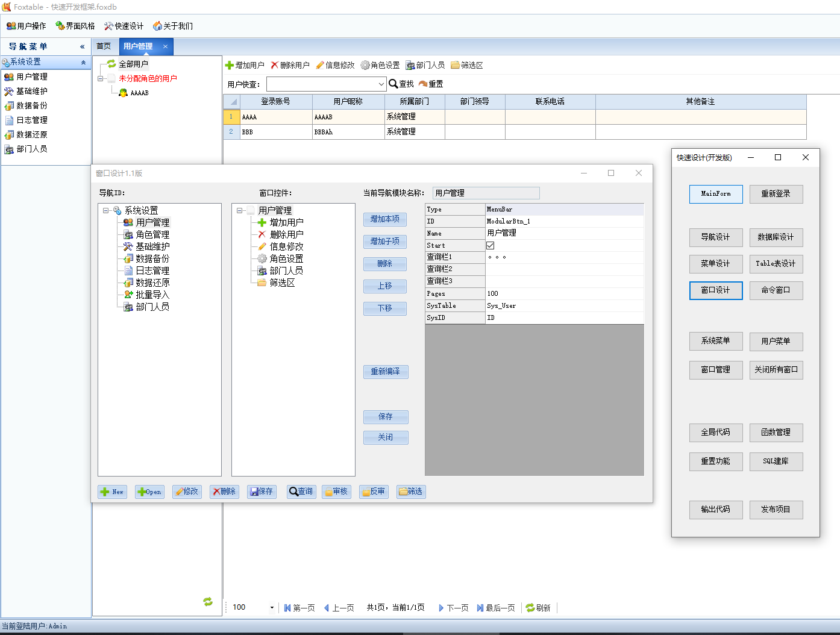Click the Pages value 100 cell
840x635 pixels.
point(565,293)
